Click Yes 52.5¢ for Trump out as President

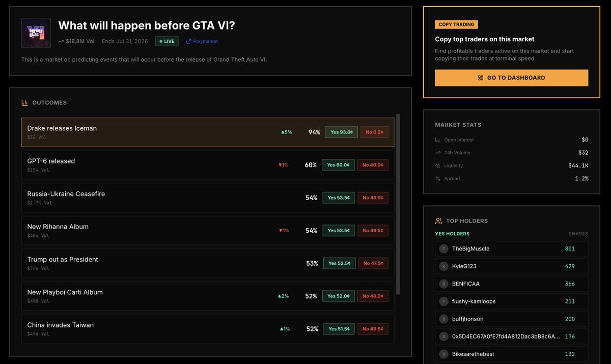pyautogui.click(x=339, y=263)
